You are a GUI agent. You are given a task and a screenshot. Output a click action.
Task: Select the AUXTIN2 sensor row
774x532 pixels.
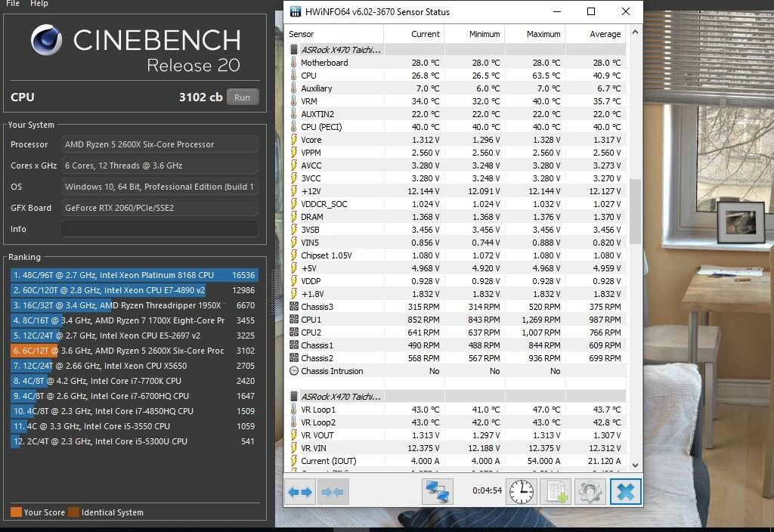(x=456, y=114)
